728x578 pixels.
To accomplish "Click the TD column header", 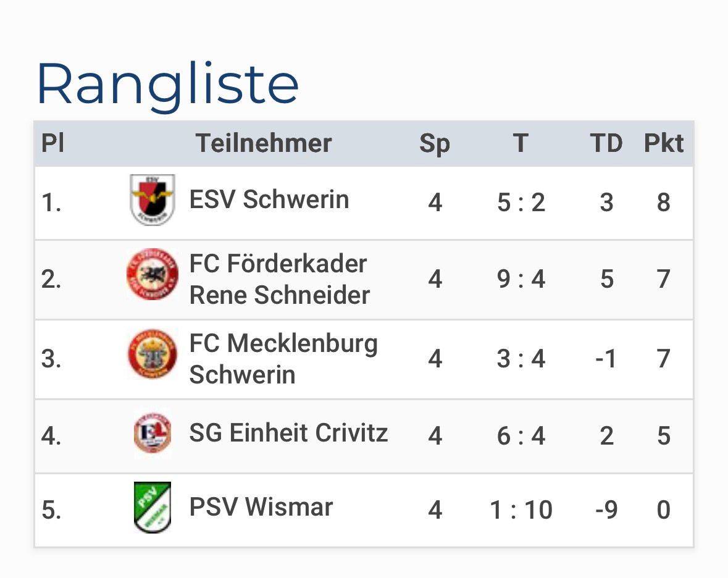I will click(606, 143).
